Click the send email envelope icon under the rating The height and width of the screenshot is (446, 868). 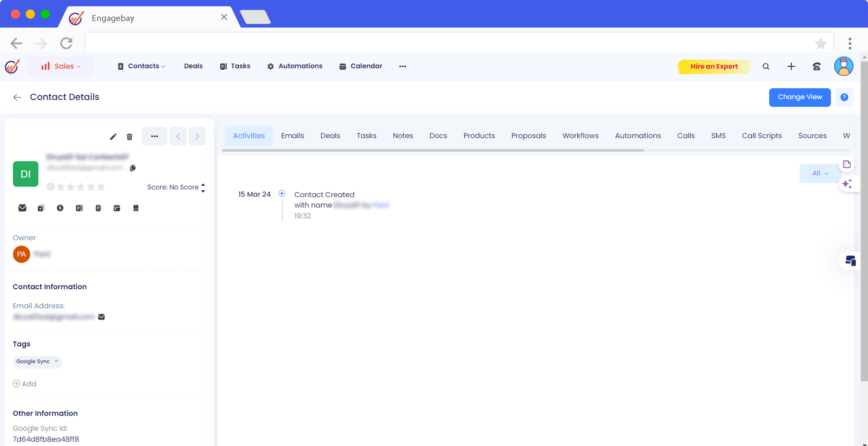point(22,208)
